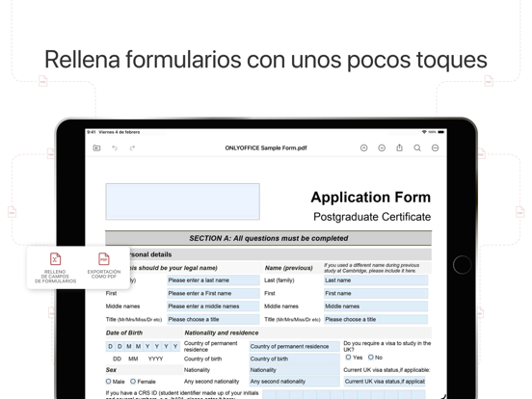Tap 'Current UK visa status' input field
Screen dimensions: 532x399
pyautogui.click(x=385, y=382)
